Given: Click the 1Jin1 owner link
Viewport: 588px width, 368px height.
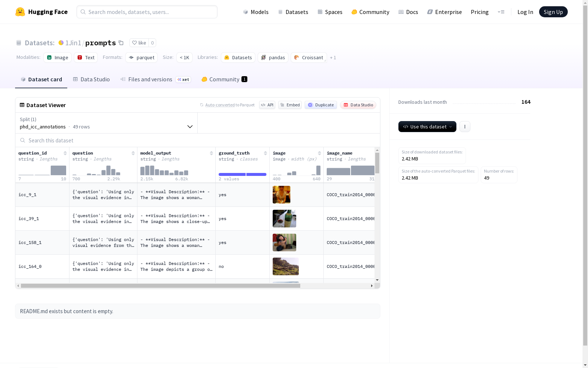Looking at the screenshot, I should [73, 43].
